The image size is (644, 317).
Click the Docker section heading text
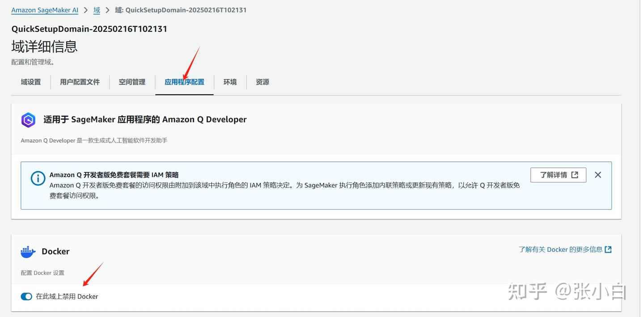tap(55, 251)
